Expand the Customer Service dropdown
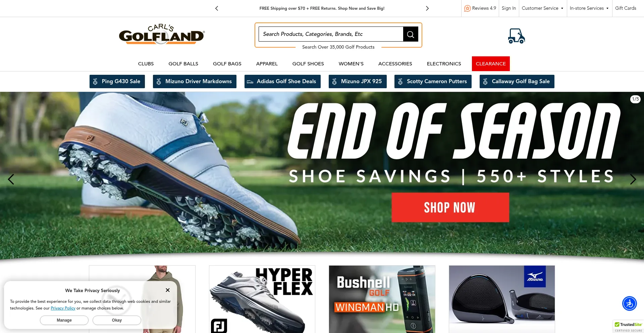The height and width of the screenshot is (333, 644). 542,8
